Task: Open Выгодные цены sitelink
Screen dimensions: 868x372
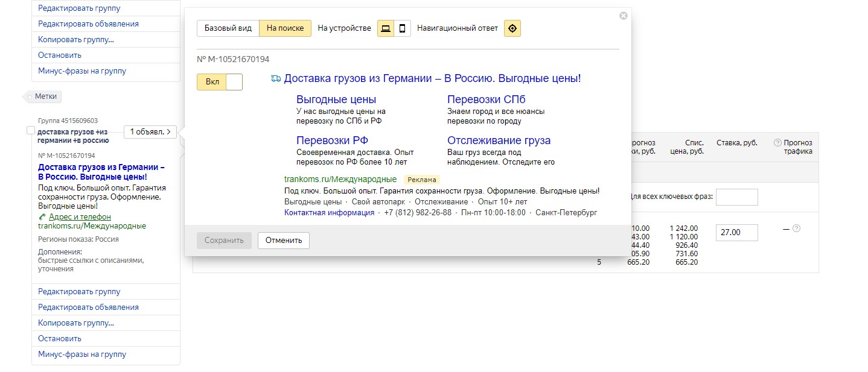Action: [x=336, y=99]
